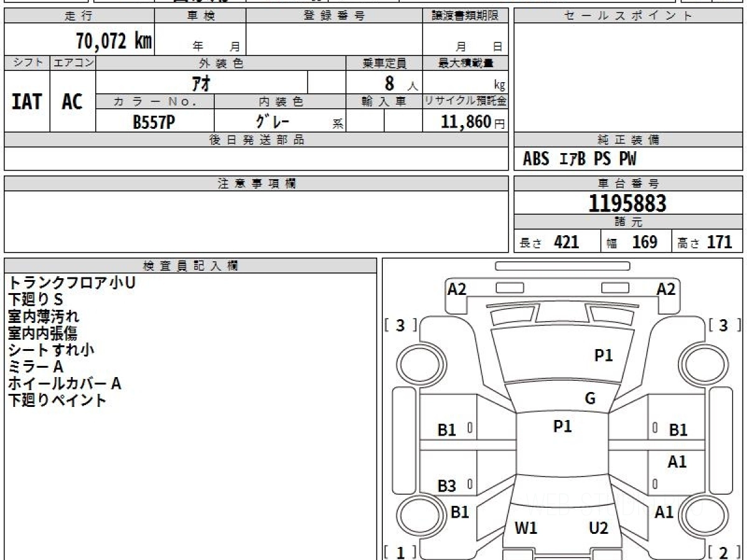This screenshot has height=560, width=747.
Task: Click the recycle deposit 11,860 value
Action: pos(465,122)
